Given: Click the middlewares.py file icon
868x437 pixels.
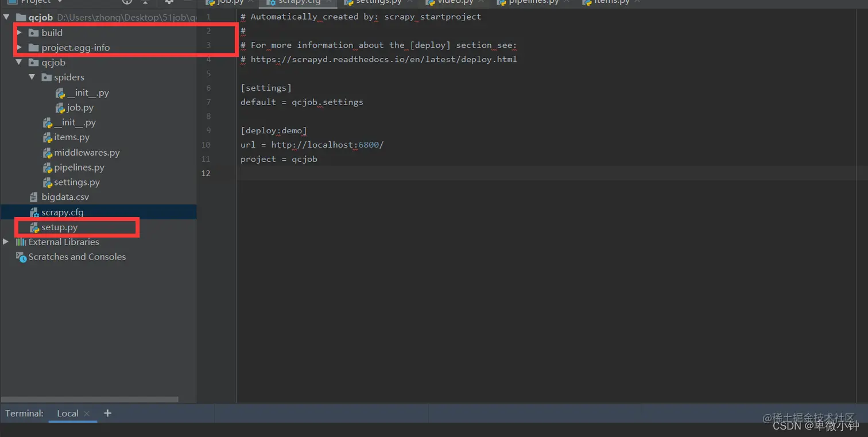Looking at the screenshot, I should point(48,153).
